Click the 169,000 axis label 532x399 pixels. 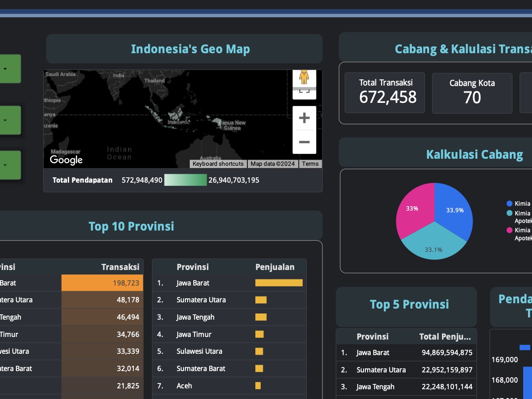tap(505, 359)
